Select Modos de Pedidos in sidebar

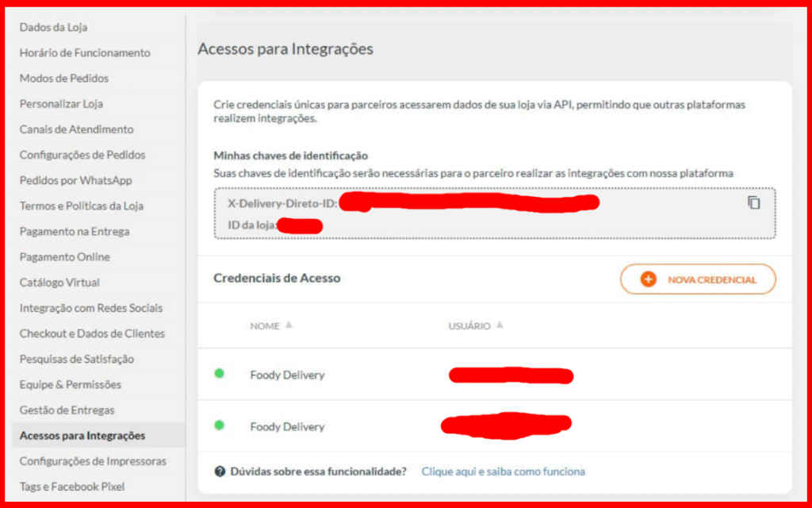63,78
